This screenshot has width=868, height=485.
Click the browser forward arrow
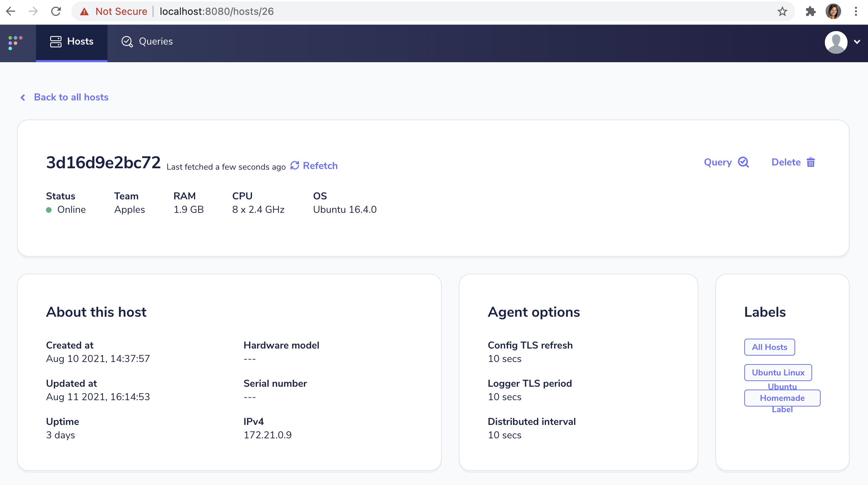pos(33,12)
